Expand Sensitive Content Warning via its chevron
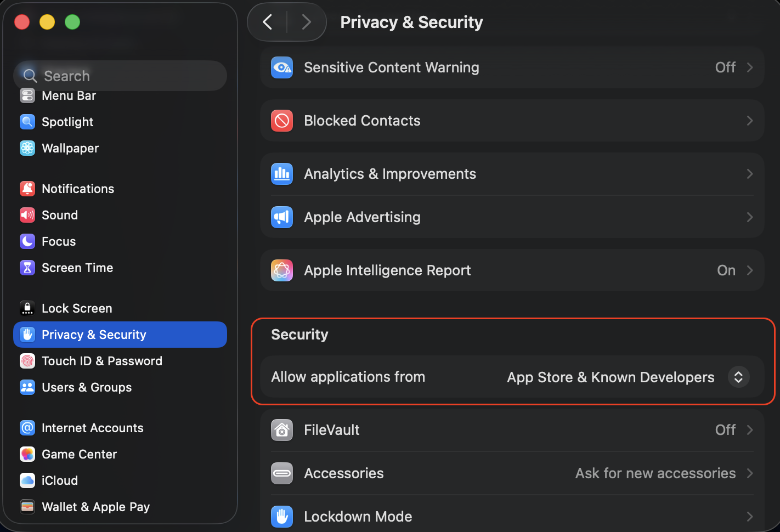Screen dimensions: 780x532 750,67
